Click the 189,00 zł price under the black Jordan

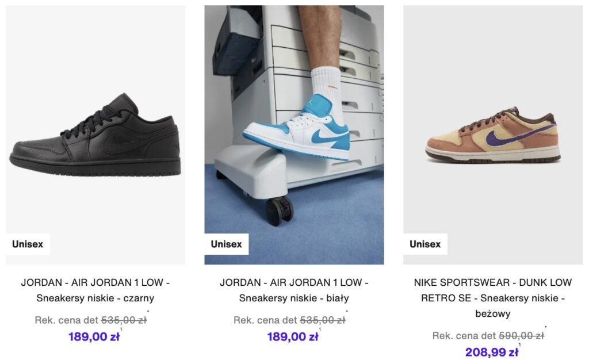(94, 336)
